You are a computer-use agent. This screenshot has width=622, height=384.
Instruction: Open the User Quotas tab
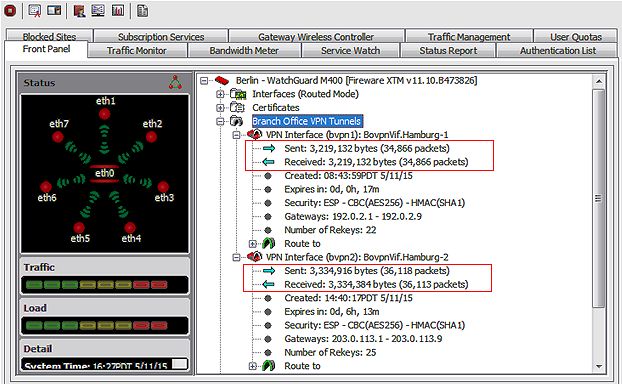576,36
